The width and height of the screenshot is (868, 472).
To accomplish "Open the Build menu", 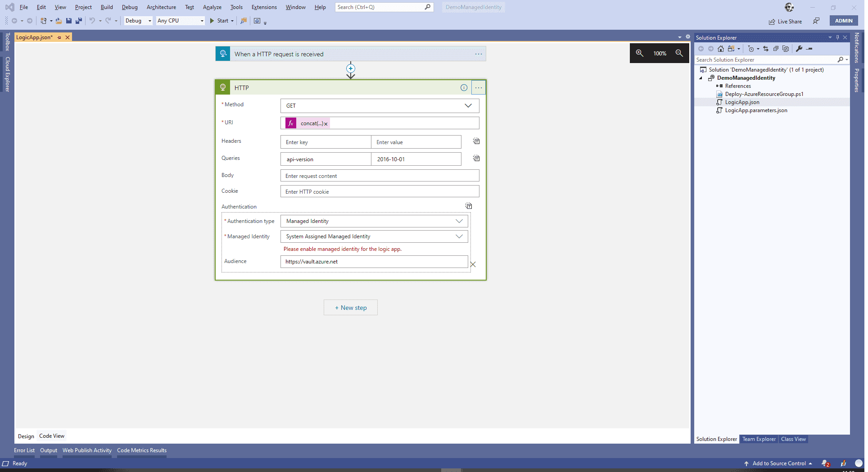I will tap(107, 7).
